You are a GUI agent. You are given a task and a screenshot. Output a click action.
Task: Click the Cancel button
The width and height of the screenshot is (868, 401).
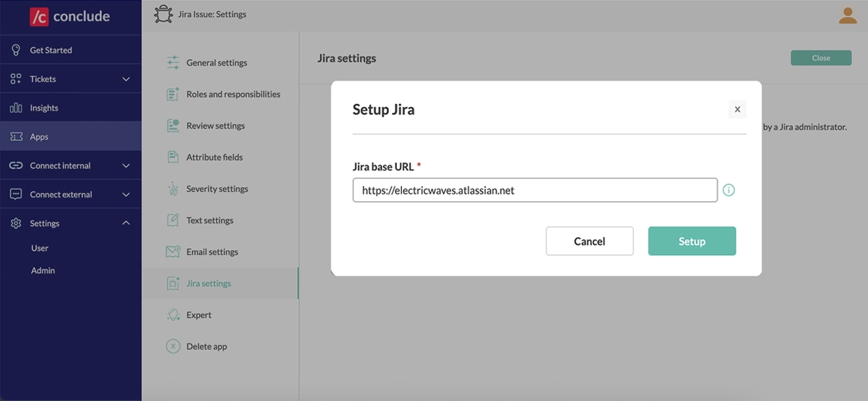pyautogui.click(x=590, y=241)
